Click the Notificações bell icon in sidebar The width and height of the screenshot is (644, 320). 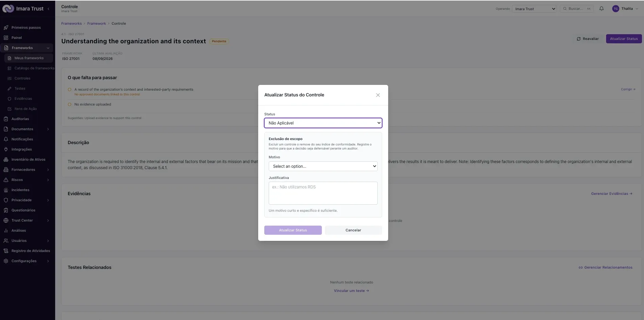click(x=6, y=139)
